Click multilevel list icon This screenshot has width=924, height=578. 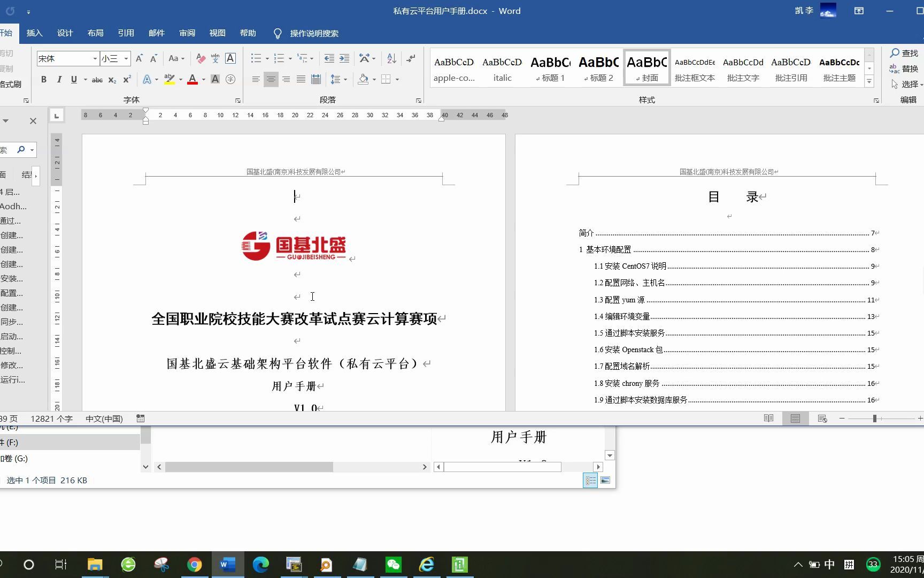click(x=302, y=58)
